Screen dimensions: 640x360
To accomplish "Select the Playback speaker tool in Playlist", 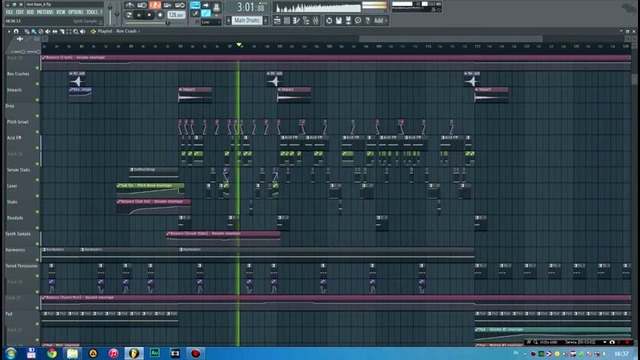I will (x=83, y=31).
